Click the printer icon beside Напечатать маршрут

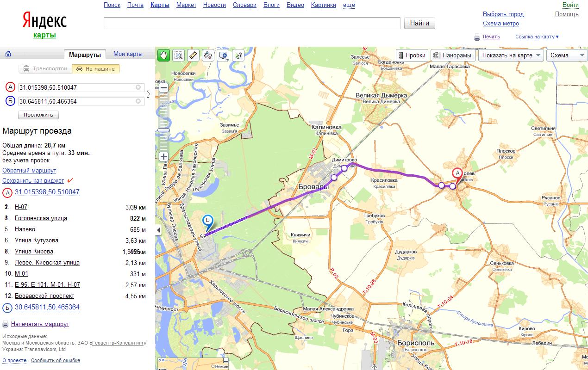(x=6, y=324)
